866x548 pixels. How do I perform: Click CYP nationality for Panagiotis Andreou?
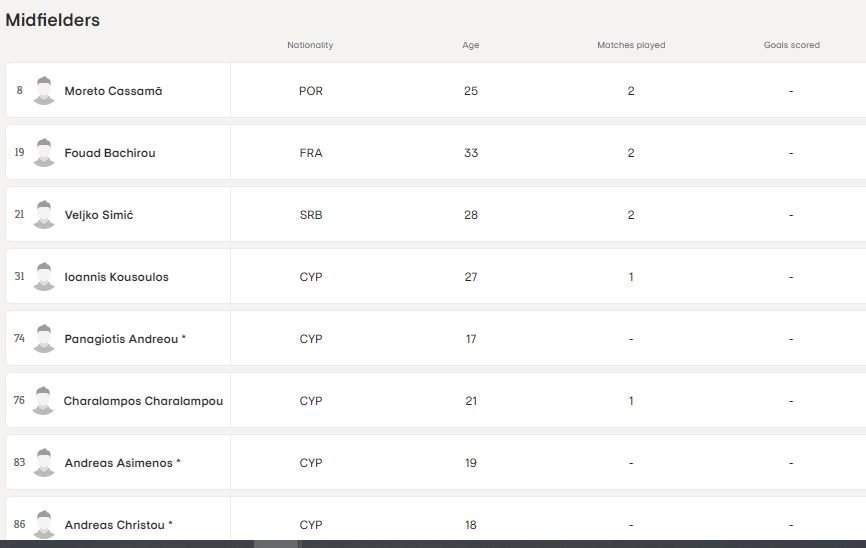[x=310, y=339]
